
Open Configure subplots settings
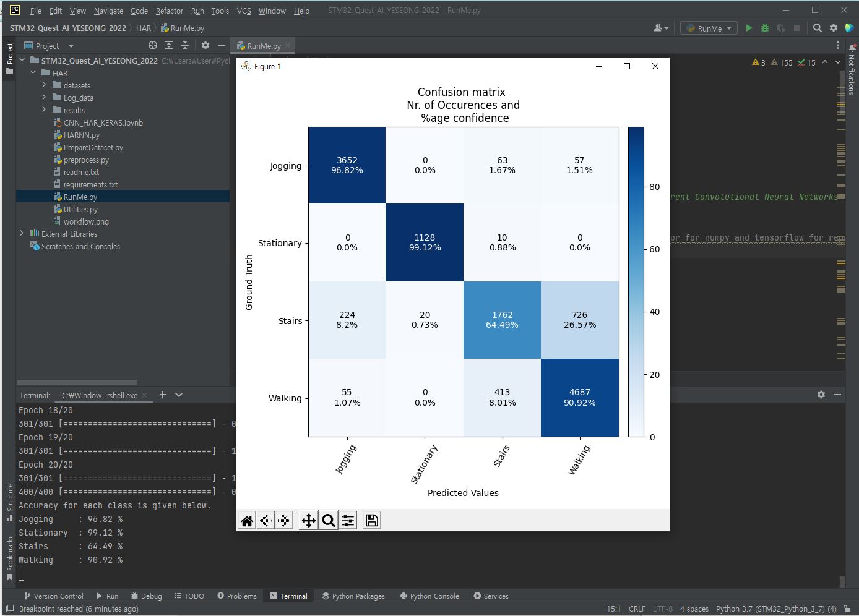[348, 521]
